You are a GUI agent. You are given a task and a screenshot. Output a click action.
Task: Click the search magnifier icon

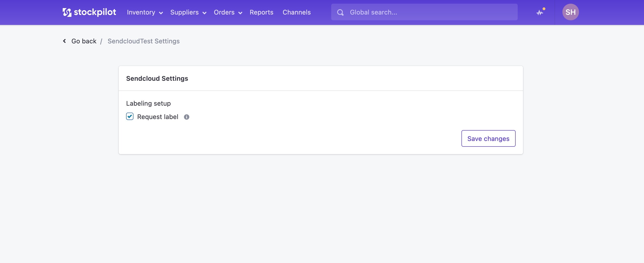[340, 12]
